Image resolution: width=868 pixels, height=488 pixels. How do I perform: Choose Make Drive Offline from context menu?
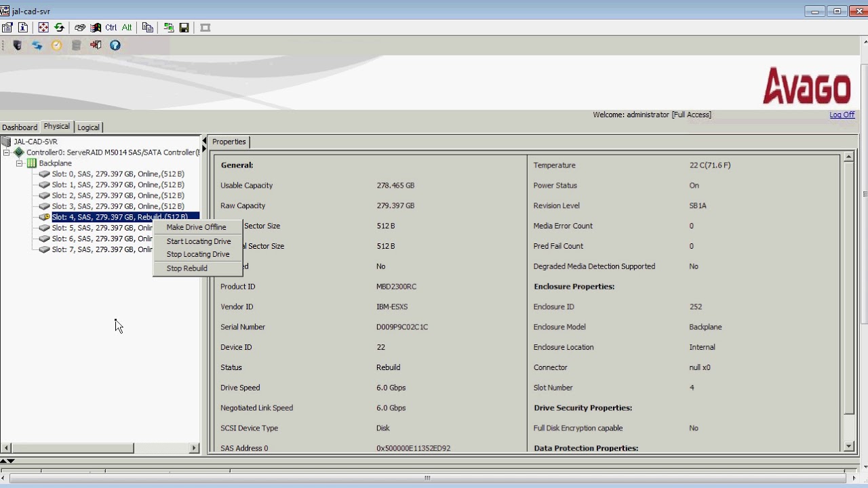[197, 227]
